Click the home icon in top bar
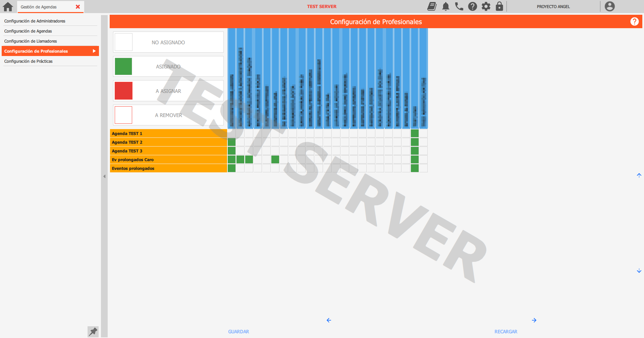The height and width of the screenshot is (338, 644). (8, 7)
